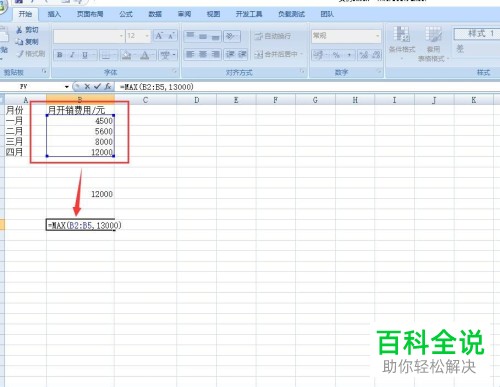
Task: Switch to the Team (团队) tab
Action: coord(327,14)
